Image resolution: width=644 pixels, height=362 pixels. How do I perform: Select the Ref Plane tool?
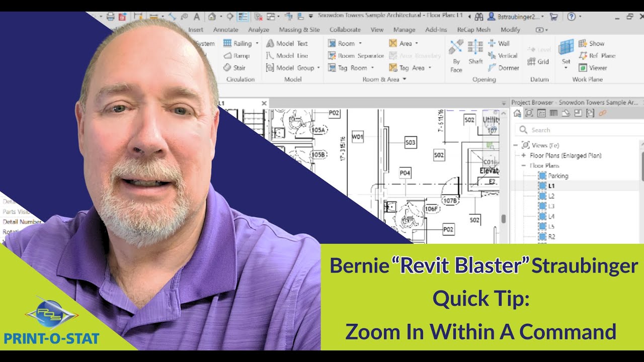[597, 56]
